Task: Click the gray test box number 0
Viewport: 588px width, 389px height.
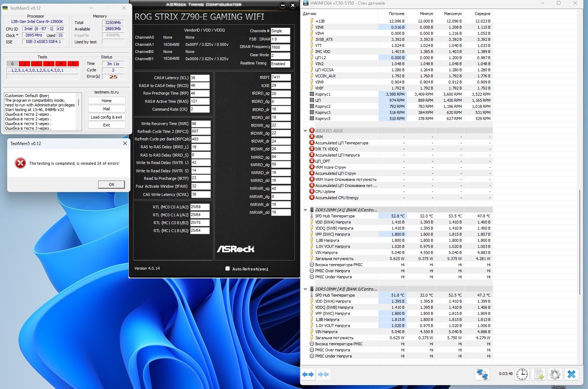Action: [x=12, y=64]
